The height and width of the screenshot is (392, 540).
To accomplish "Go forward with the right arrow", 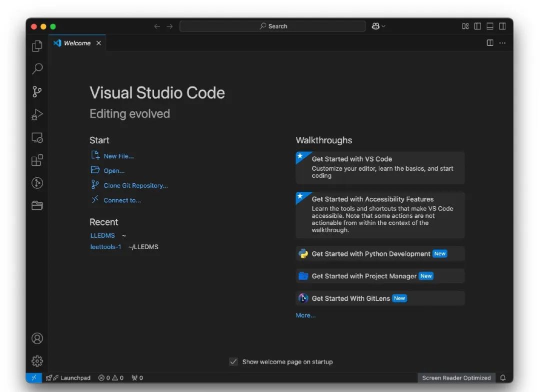I will 170,26.
